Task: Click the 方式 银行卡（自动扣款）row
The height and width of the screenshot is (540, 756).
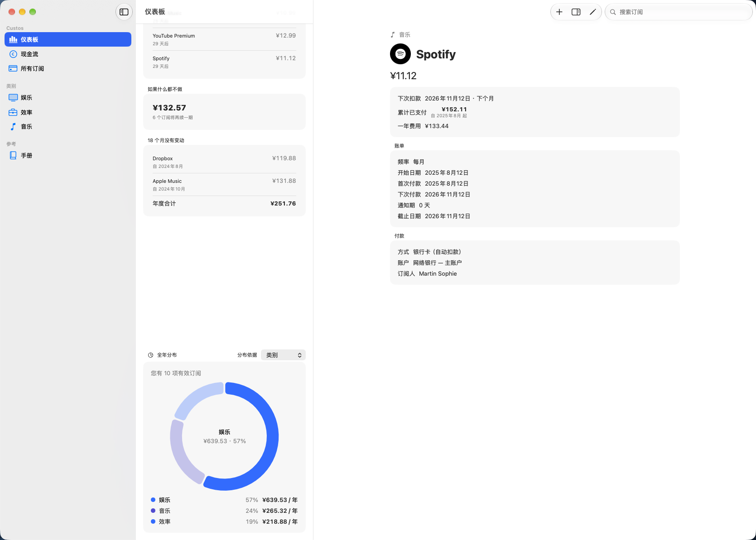Action: coord(429,252)
